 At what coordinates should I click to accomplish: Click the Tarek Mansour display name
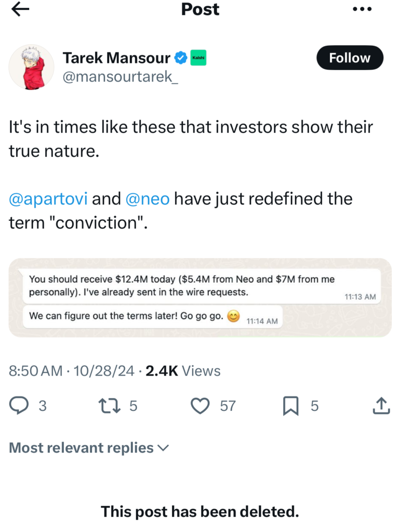coord(116,58)
